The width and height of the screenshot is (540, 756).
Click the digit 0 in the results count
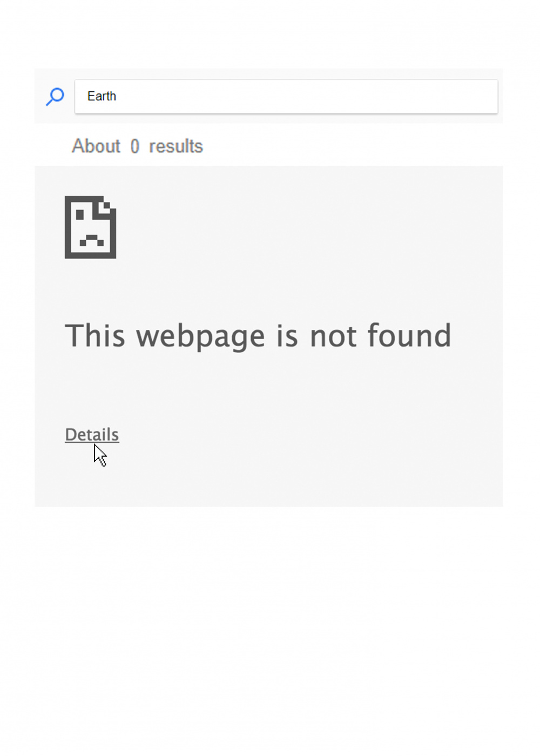[135, 146]
